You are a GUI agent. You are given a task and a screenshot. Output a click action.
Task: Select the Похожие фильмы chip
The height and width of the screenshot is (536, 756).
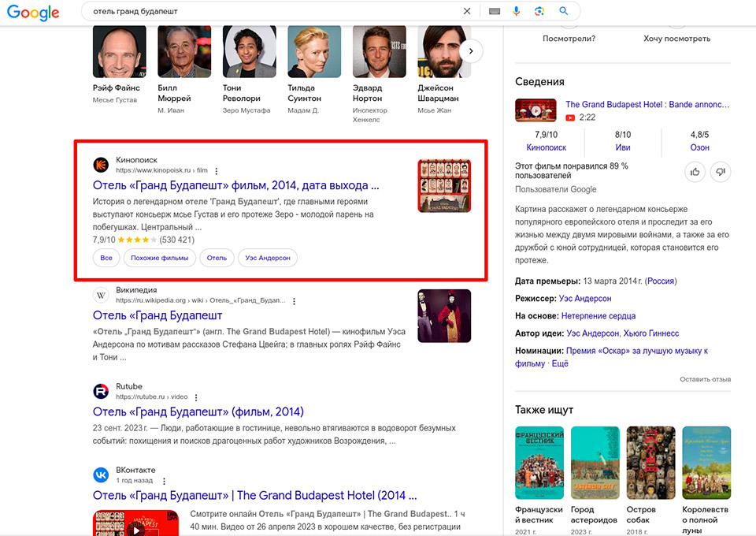[160, 258]
